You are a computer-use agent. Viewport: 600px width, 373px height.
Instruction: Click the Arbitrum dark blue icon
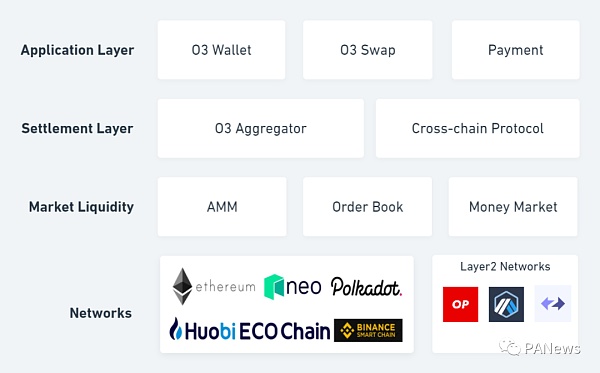506,304
